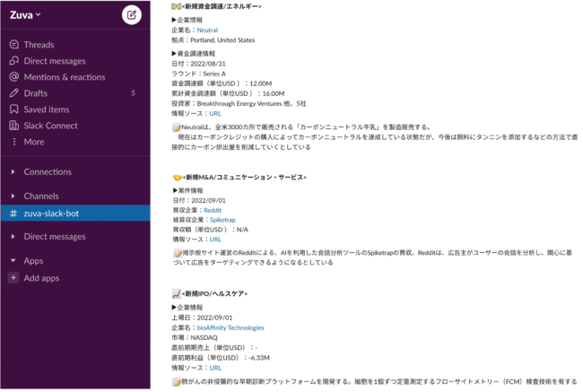Click the compose new message icon
The height and width of the screenshot is (392, 583).
click(132, 15)
